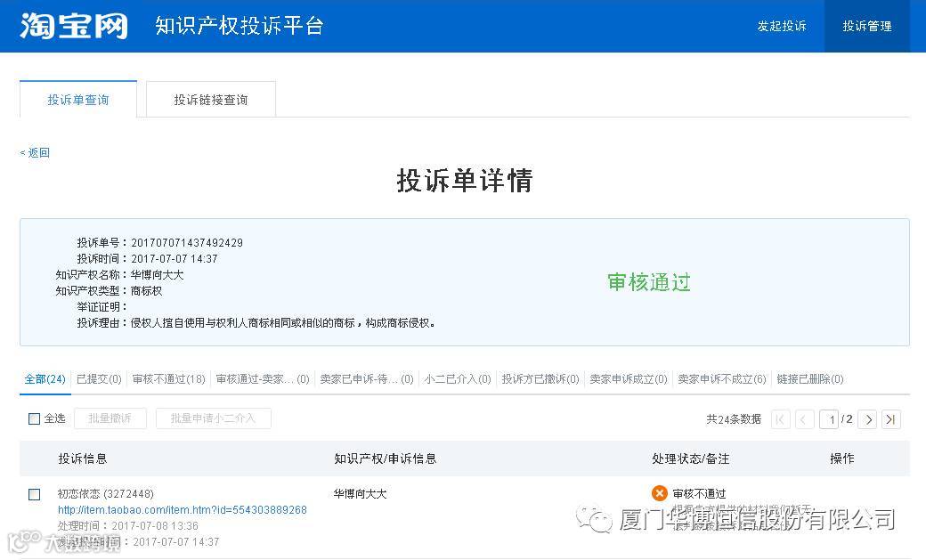Click the green 审核通过 status text
Viewport: 926px width, 560px height.
[x=649, y=282]
